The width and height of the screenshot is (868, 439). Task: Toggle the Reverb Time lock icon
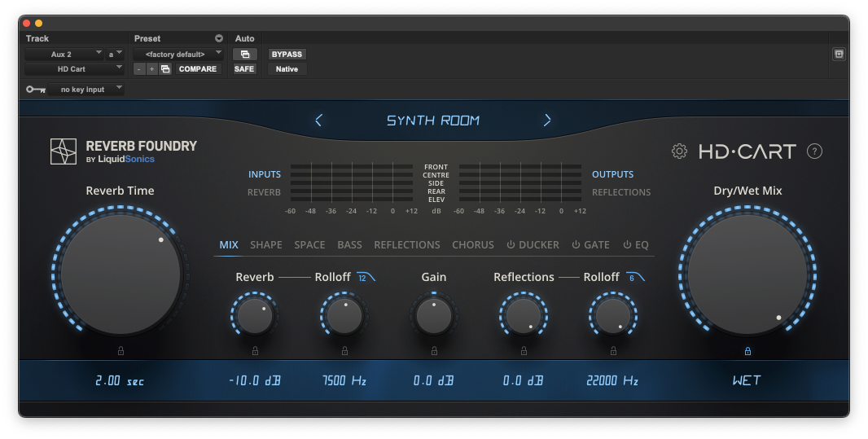click(121, 350)
